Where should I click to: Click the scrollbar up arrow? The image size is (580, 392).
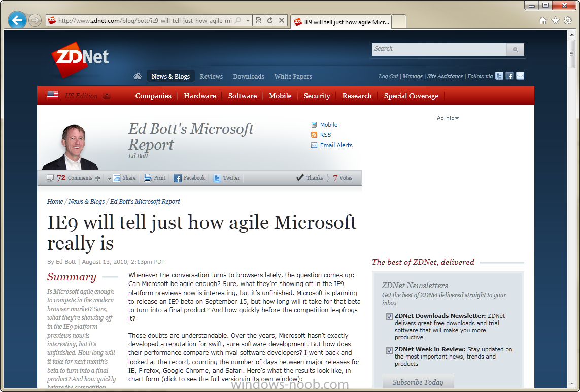click(571, 35)
